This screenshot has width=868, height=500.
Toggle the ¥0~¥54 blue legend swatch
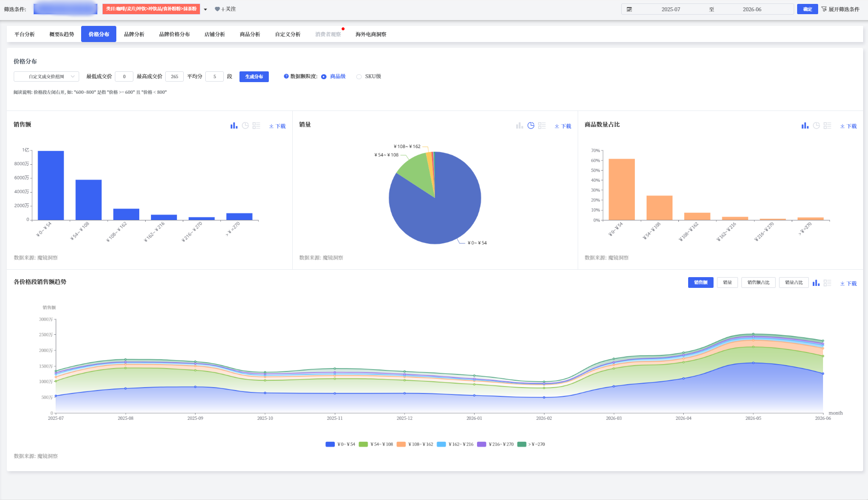[x=330, y=444]
